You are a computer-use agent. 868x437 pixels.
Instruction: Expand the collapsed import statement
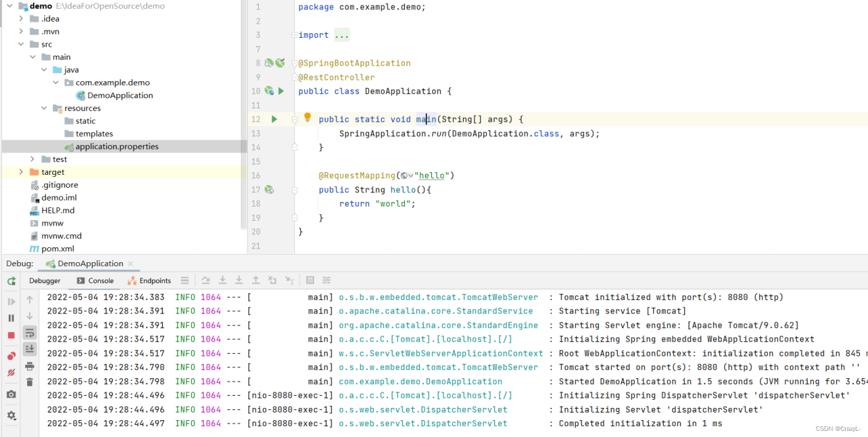click(341, 35)
